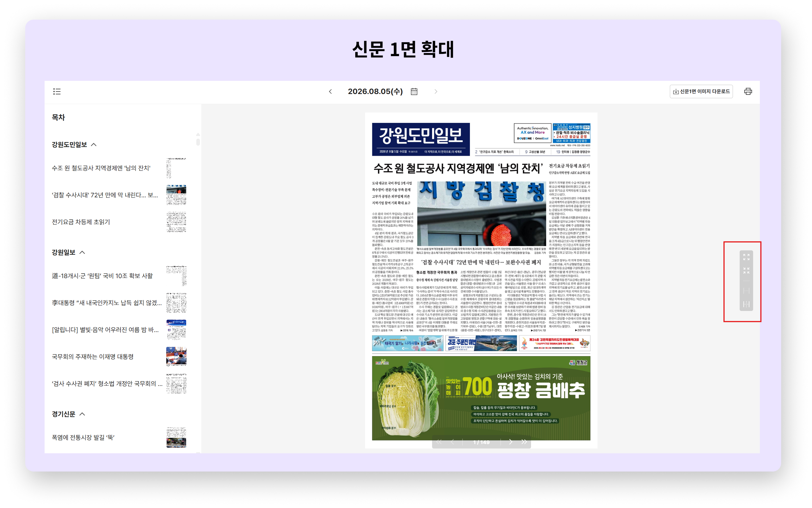This screenshot has height=508, width=812.
Task: Open article [알립니다] 별빛·음악 어우러진 여름 밤
Action: click(105, 329)
